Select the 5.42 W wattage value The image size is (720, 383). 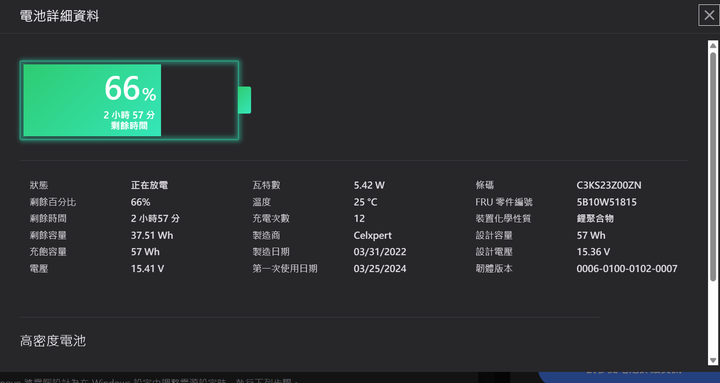pos(369,186)
